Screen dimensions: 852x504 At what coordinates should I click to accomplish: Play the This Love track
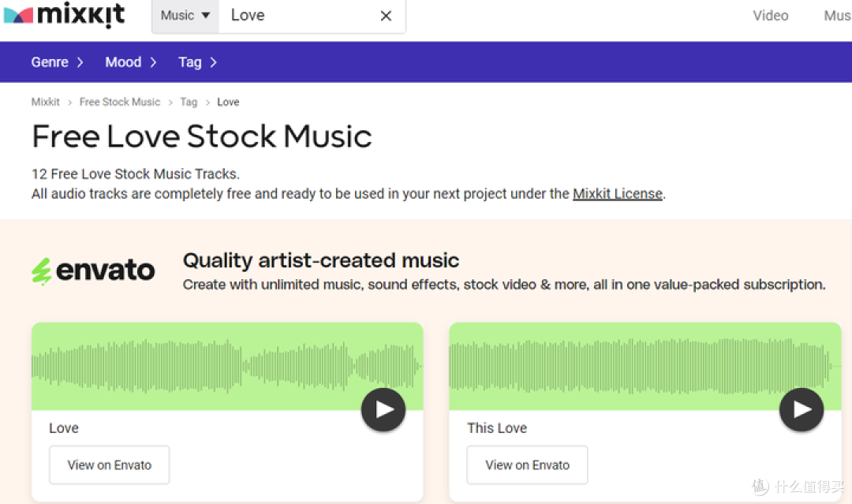click(802, 409)
